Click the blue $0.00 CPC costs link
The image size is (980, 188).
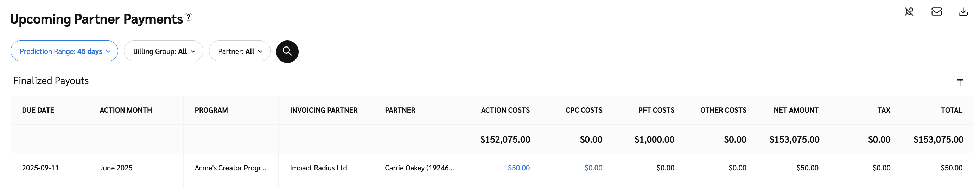(593, 168)
